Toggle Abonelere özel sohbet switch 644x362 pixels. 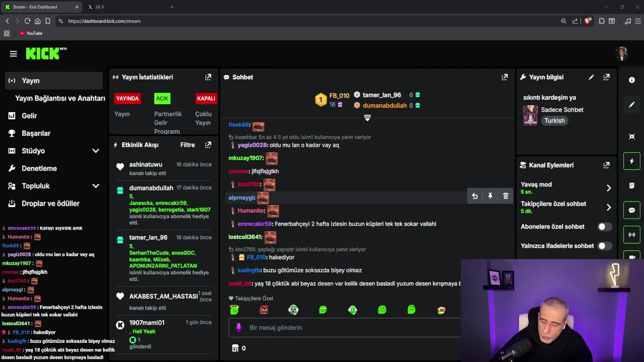coord(604,227)
